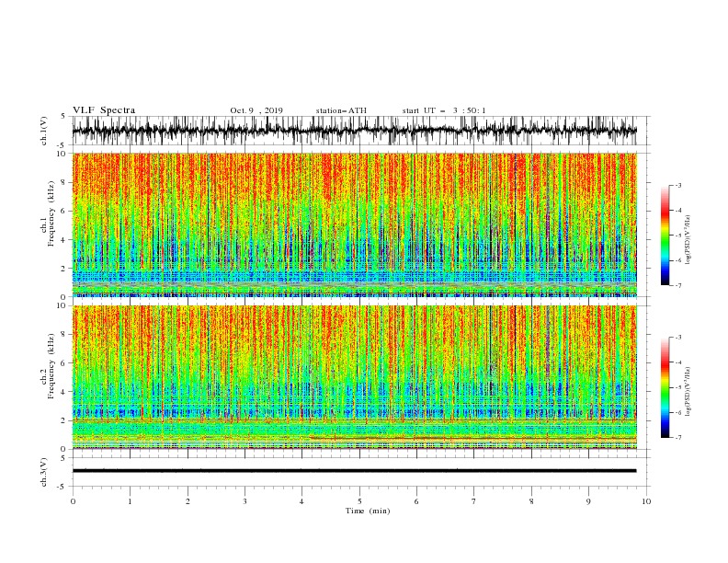Image resolution: width=728 pixels, height=563 pixels.
Task: Click the ch.1 frequency axis "2" tick label
Action: click(63, 269)
